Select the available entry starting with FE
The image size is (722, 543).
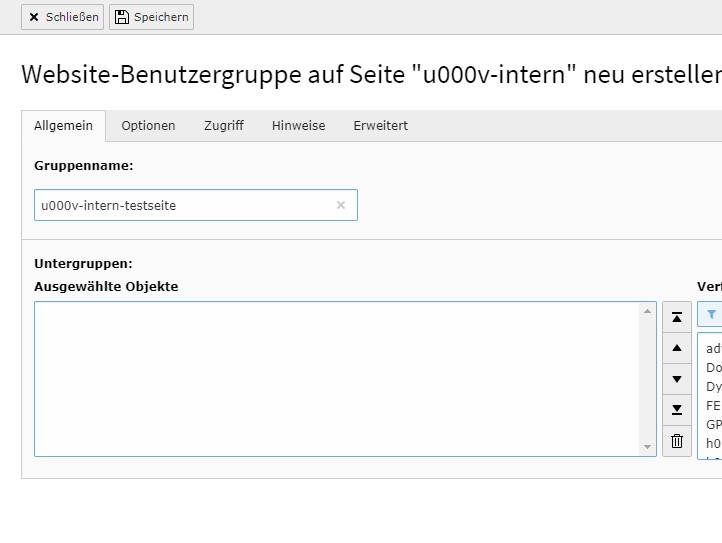click(x=713, y=406)
